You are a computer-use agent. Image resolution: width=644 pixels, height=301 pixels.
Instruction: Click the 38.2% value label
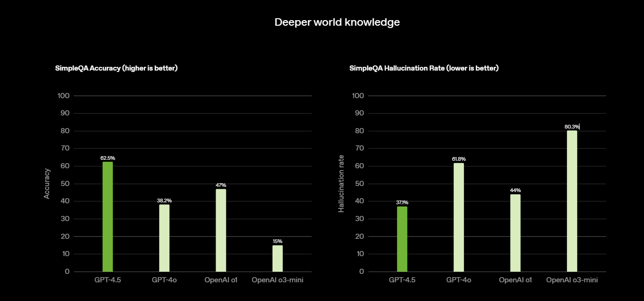(x=164, y=201)
